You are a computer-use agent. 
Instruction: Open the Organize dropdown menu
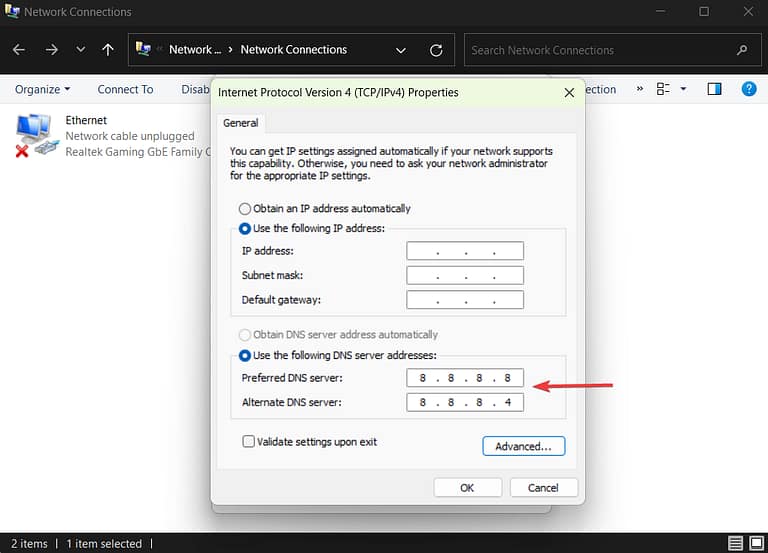point(42,89)
